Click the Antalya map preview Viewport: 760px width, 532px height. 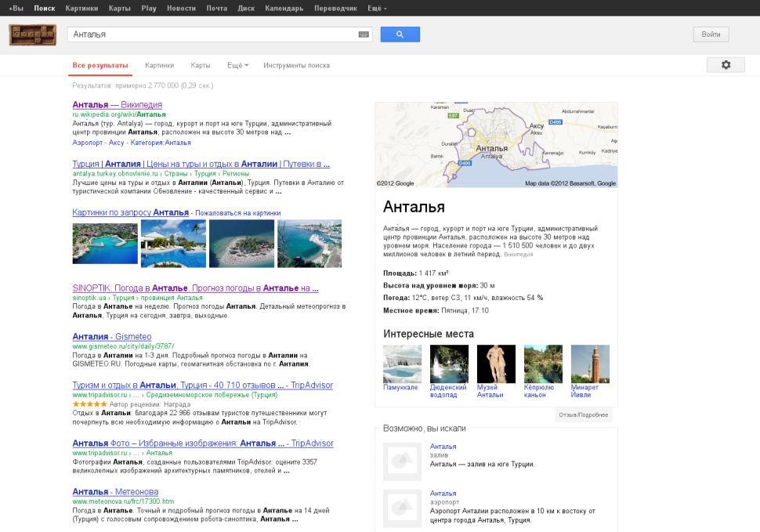496,145
